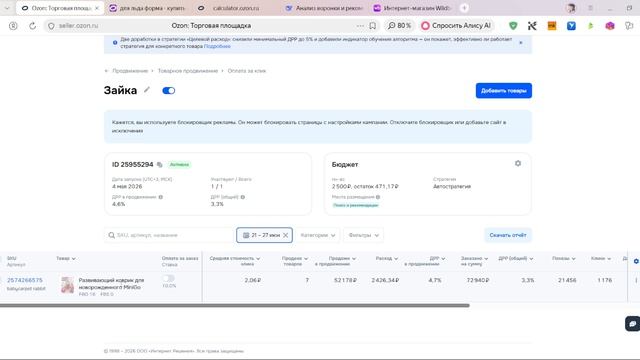The height and width of the screenshot is (360, 640).
Task: Focus the SKU, артикул, название search field
Action: pos(169,235)
